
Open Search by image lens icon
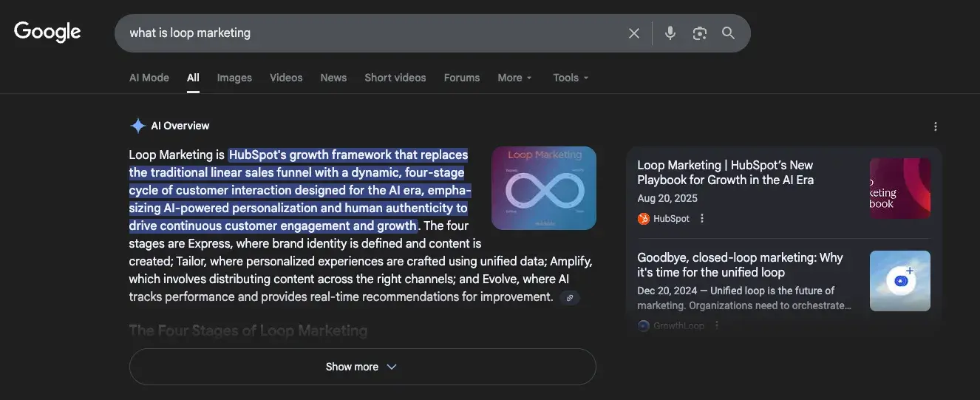699,33
